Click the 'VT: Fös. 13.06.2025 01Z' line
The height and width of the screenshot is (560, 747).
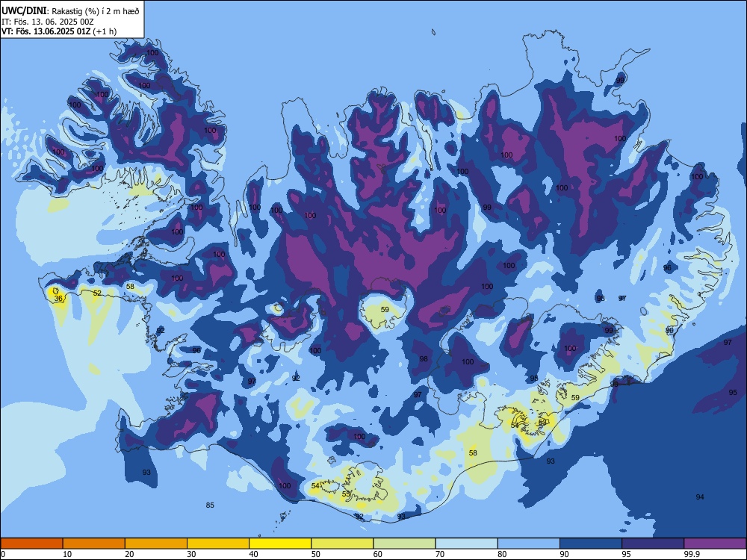pos(46,31)
